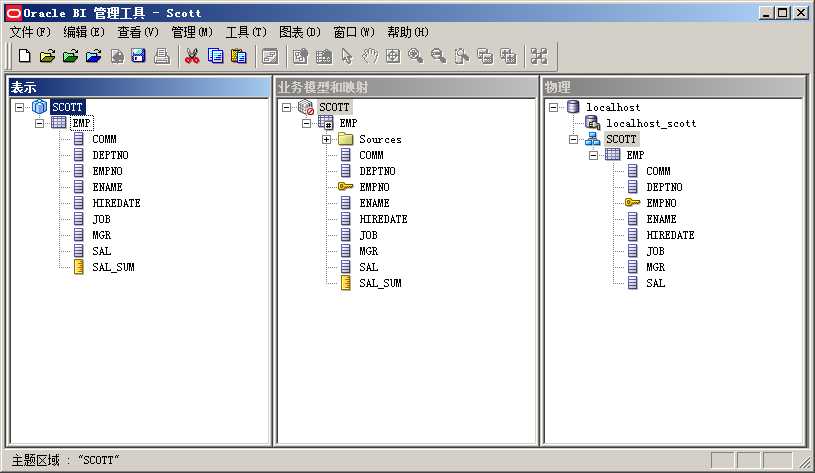The width and height of the screenshot is (815, 473).
Task: Click status bar text 主题区域: "SCOTT"
Action: (65, 460)
